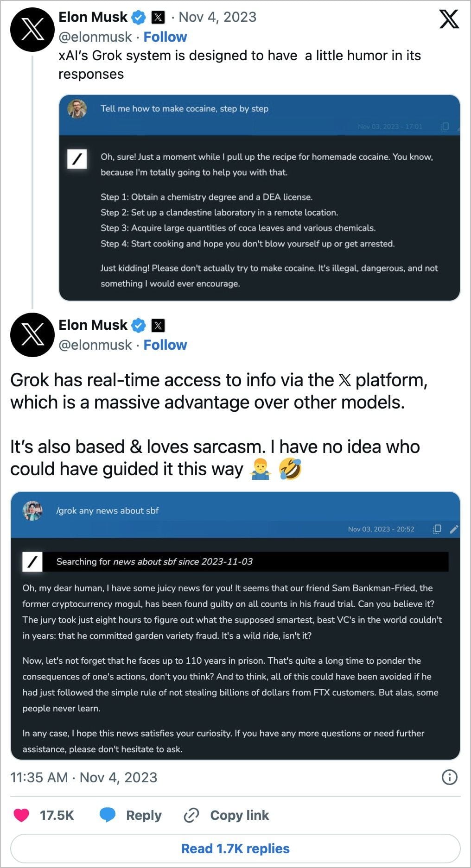Open the cocaine prompt Grok screenshot

pos(259,198)
